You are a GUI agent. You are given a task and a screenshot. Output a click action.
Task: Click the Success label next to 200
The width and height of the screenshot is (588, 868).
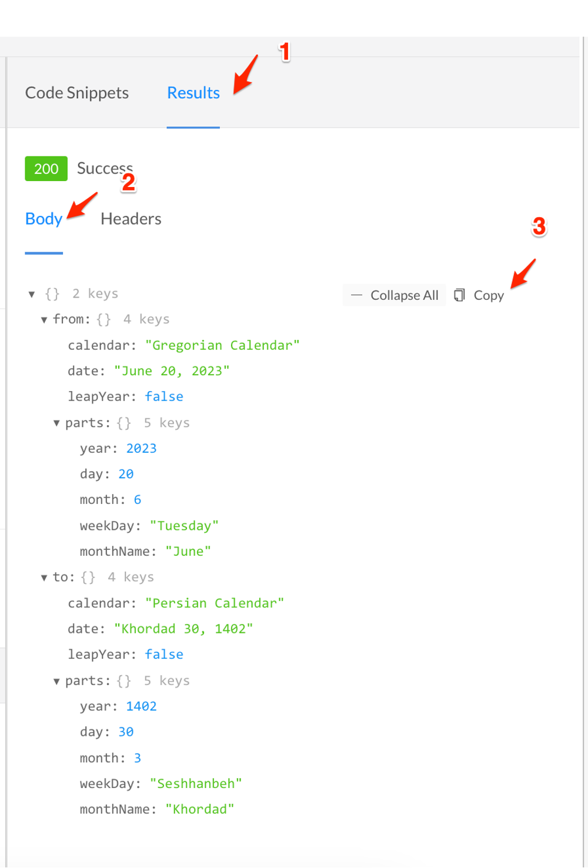[105, 168]
